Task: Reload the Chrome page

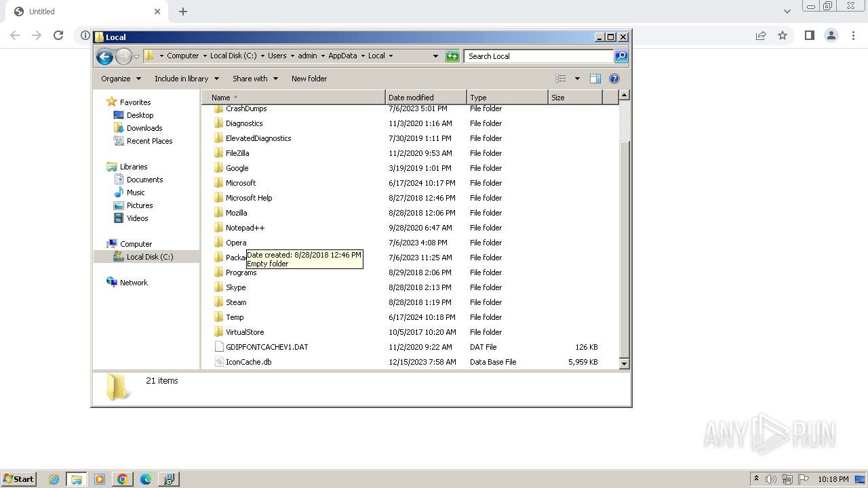Action: (58, 35)
